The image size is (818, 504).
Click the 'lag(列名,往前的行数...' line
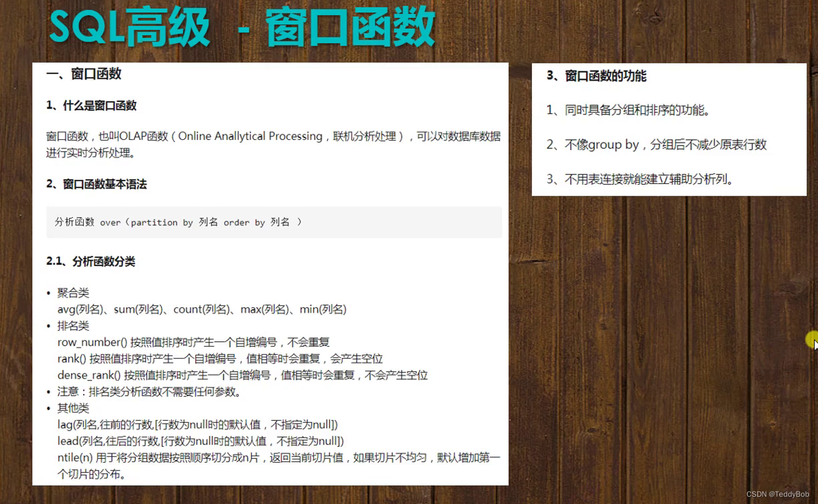point(198,425)
